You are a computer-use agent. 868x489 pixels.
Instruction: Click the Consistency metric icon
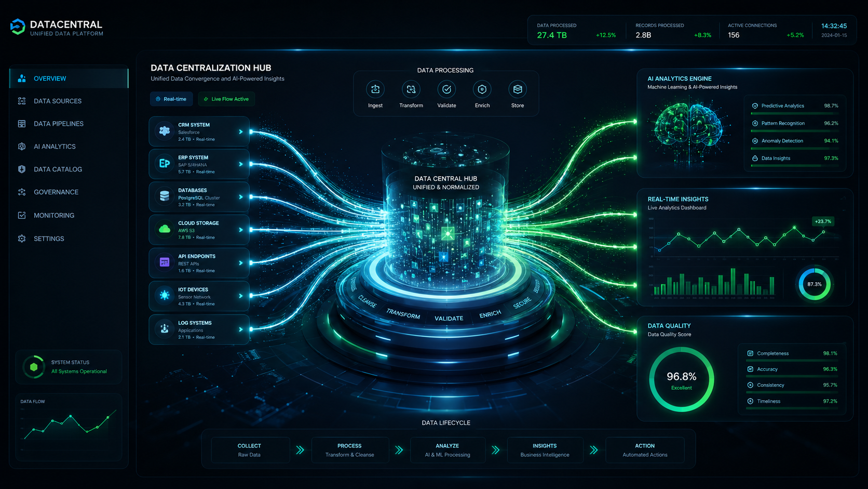[x=750, y=385]
